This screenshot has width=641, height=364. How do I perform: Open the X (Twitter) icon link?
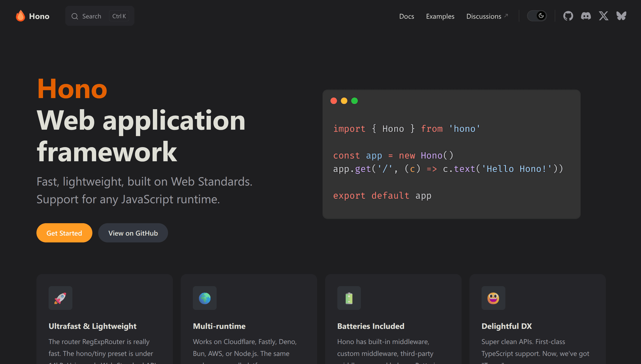click(x=604, y=16)
